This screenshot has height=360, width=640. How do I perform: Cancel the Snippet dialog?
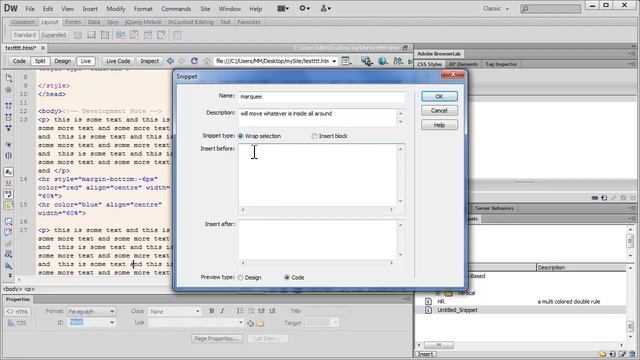coord(439,111)
